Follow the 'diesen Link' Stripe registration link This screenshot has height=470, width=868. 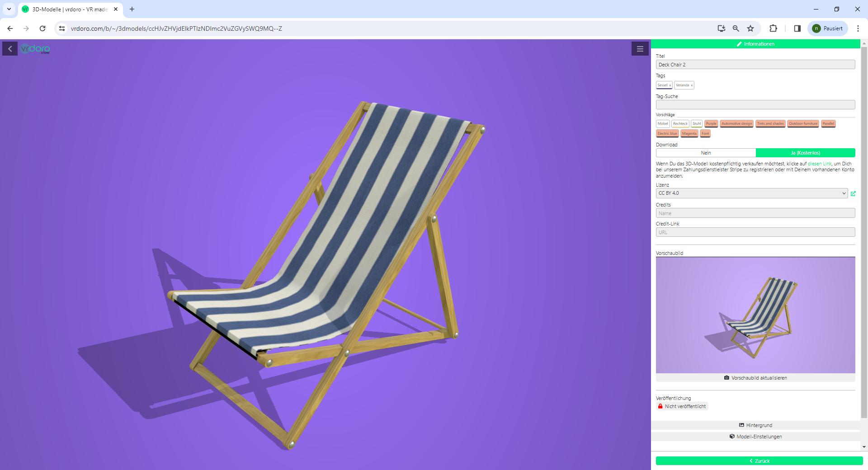pyautogui.click(x=819, y=164)
